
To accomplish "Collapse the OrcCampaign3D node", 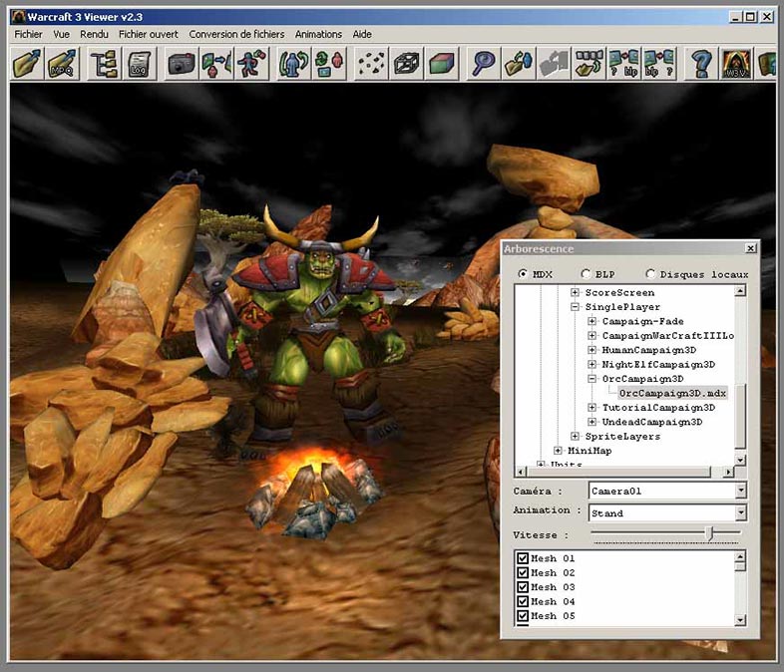I will pyautogui.click(x=592, y=379).
